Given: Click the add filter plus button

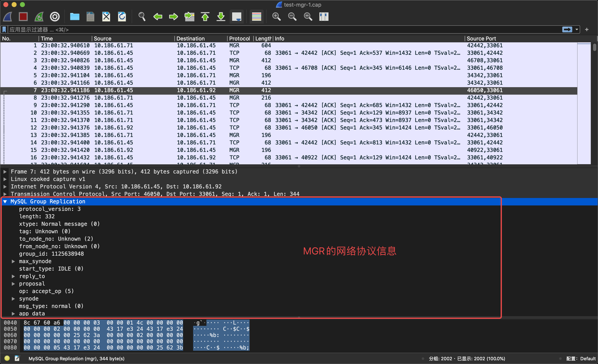Looking at the screenshot, I should click(x=587, y=30).
